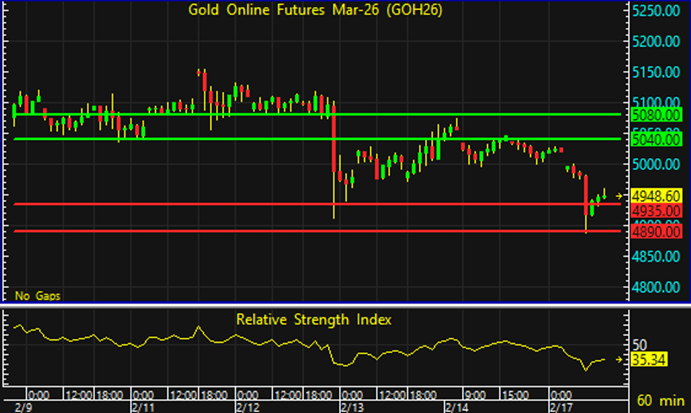Select the red 4890.00 price level tag

click(x=656, y=231)
